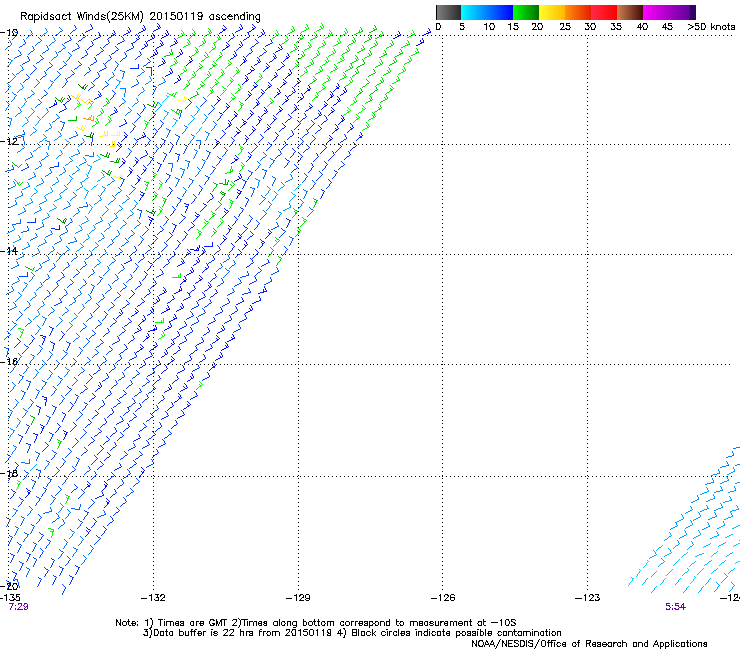Click the '35' legend scale label
Viewport: 740px width, 650px height.
point(616,27)
